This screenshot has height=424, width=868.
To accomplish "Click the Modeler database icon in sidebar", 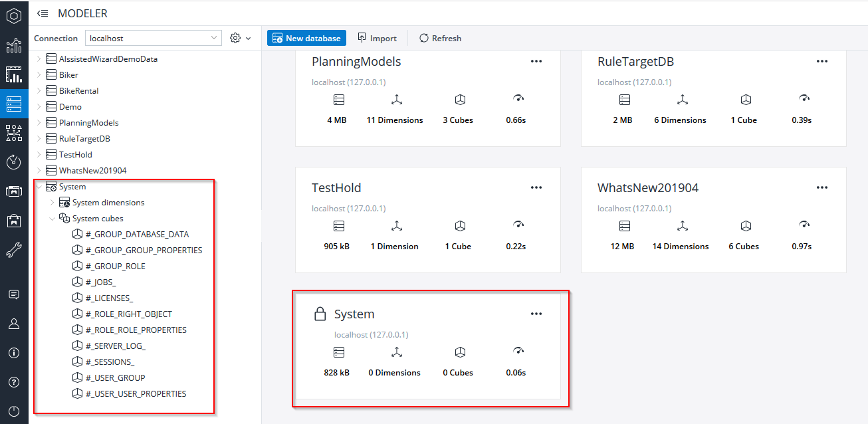I will 14,104.
